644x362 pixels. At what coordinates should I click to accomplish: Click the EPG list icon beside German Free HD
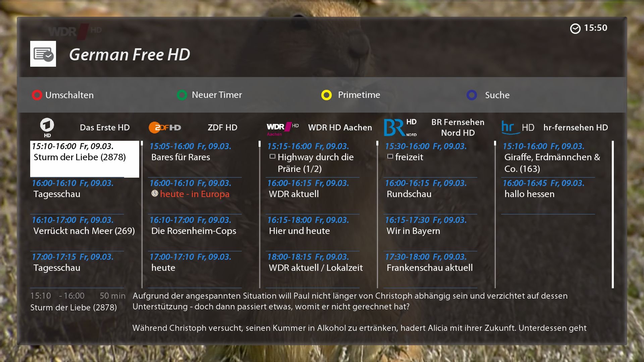point(43,54)
